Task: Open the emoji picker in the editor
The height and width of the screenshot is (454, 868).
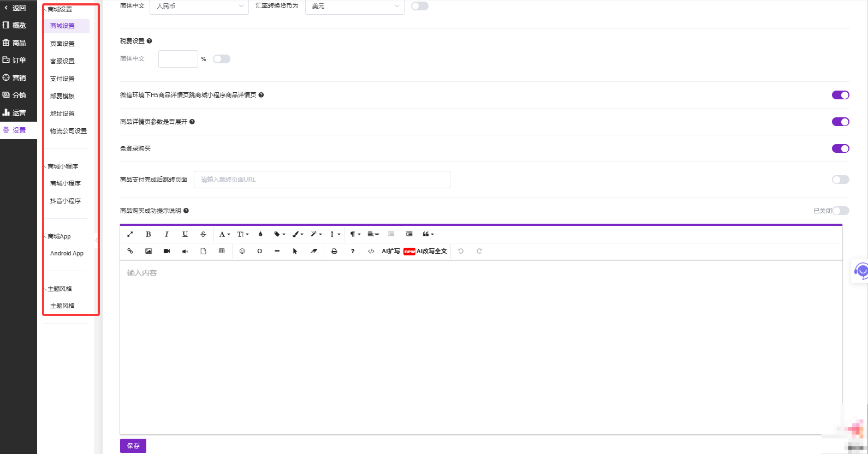Action: [242, 251]
